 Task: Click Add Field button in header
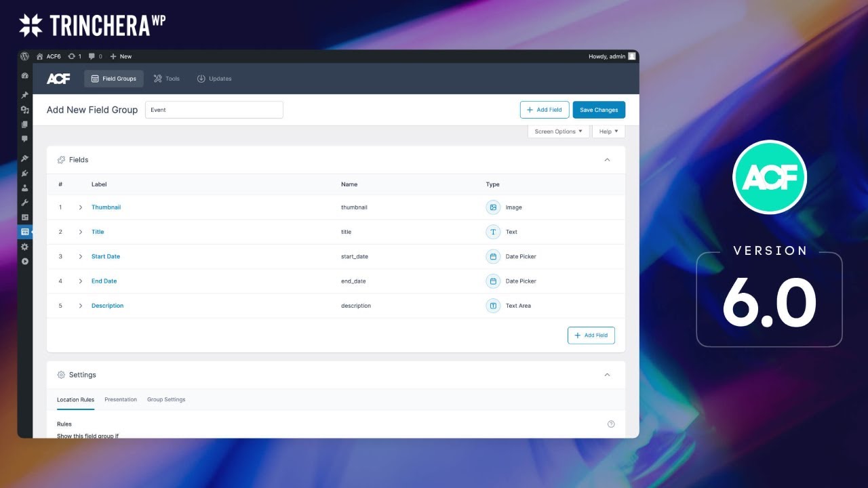(545, 110)
